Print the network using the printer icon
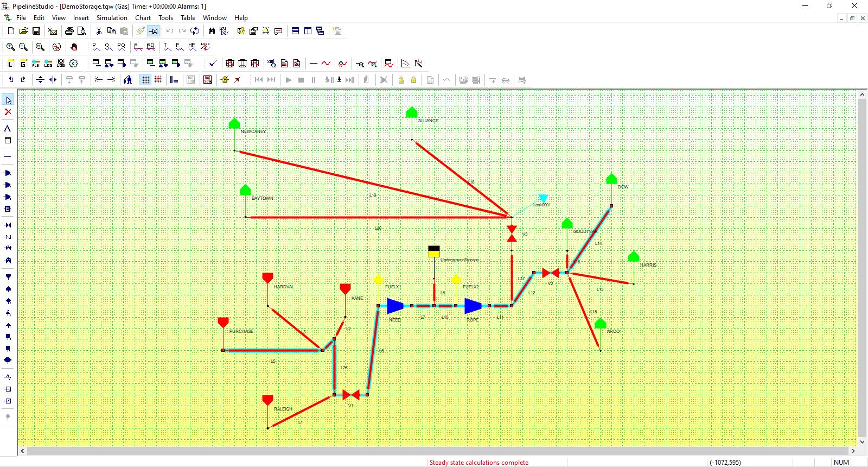 (x=69, y=31)
